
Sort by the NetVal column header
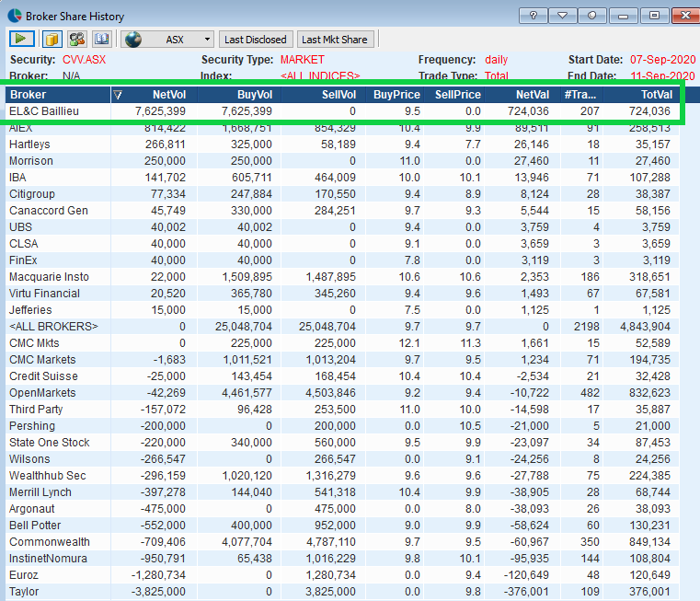point(523,95)
